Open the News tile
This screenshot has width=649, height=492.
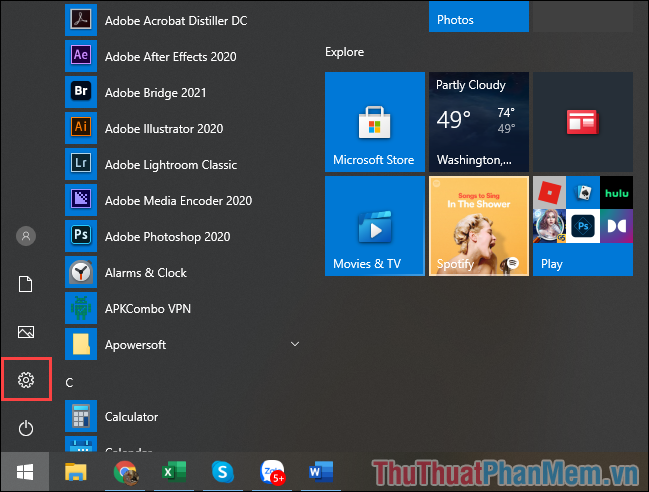(x=583, y=122)
